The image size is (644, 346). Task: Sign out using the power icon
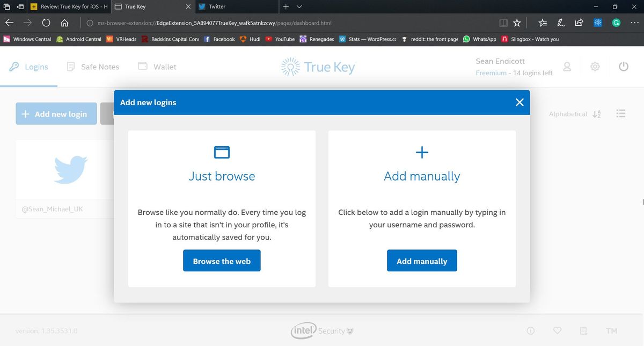623,66
